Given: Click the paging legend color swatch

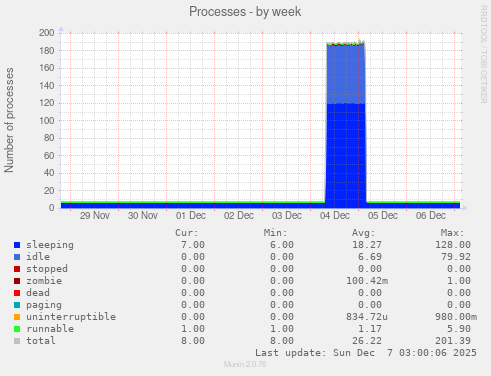Looking at the screenshot, I should (x=17, y=305).
